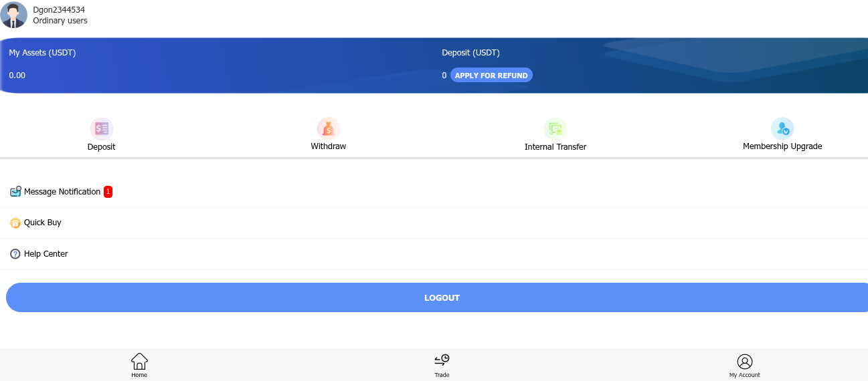Click the APPLY FOR REFUND button
The height and width of the screenshot is (381, 868).
point(491,76)
